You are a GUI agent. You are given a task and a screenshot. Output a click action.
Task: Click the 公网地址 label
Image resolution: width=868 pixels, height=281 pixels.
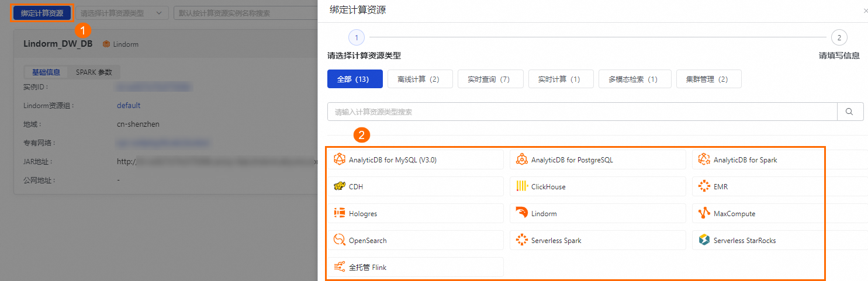coord(40,181)
